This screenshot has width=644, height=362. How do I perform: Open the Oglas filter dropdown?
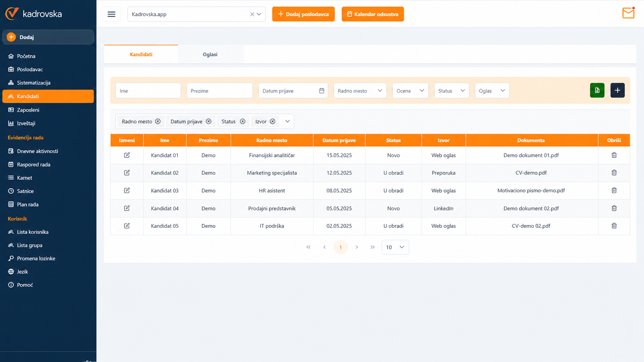click(492, 91)
